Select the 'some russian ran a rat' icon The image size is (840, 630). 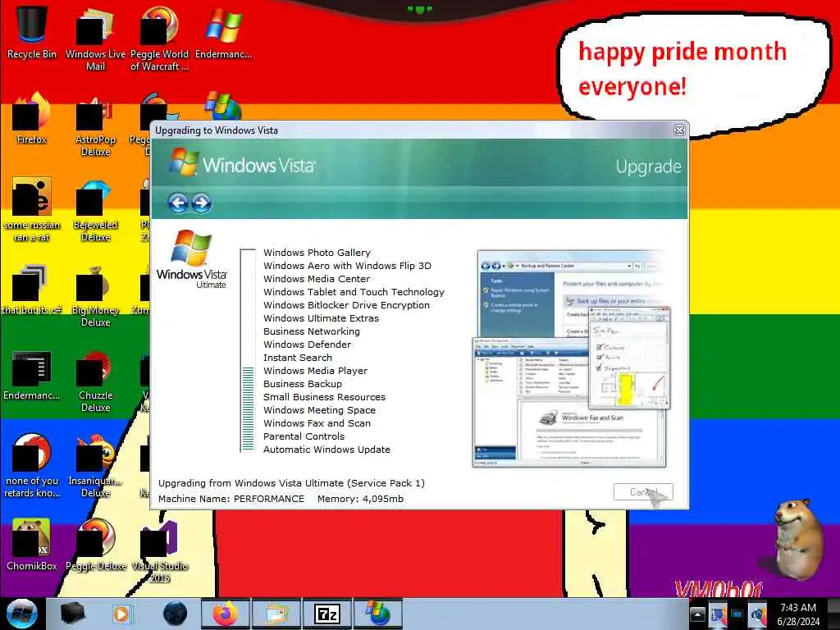[32, 209]
